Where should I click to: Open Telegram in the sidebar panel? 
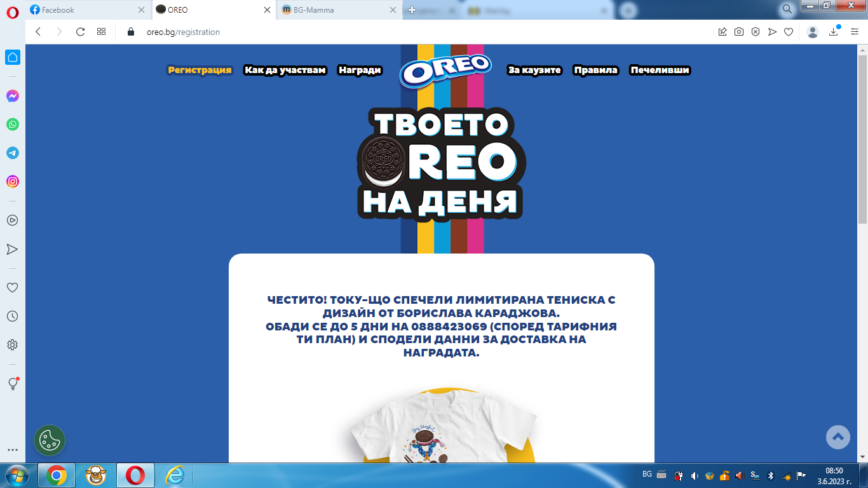click(13, 153)
